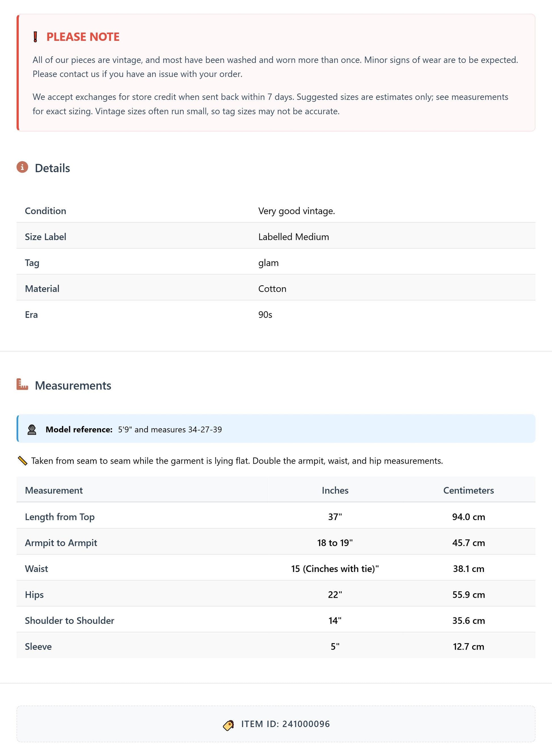Screen dimensions: 552x756
Task: Select the Details section heading
Action: tap(52, 168)
